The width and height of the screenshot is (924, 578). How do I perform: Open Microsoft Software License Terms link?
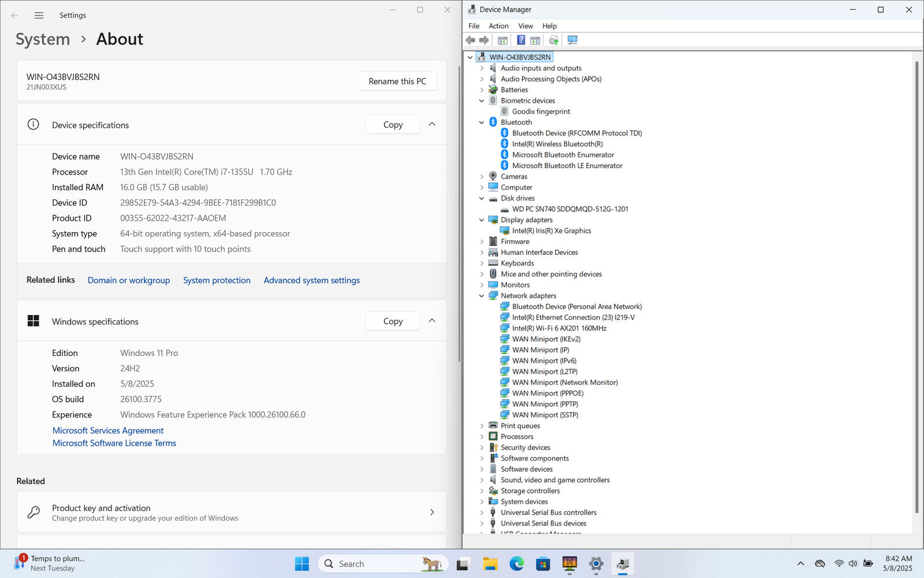click(x=114, y=443)
